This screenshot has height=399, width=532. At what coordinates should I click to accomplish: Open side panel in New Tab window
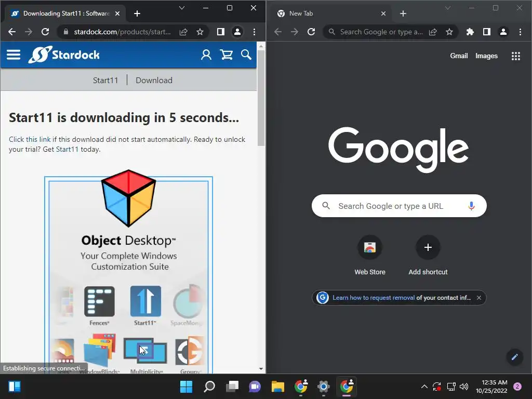click(486, 32)
